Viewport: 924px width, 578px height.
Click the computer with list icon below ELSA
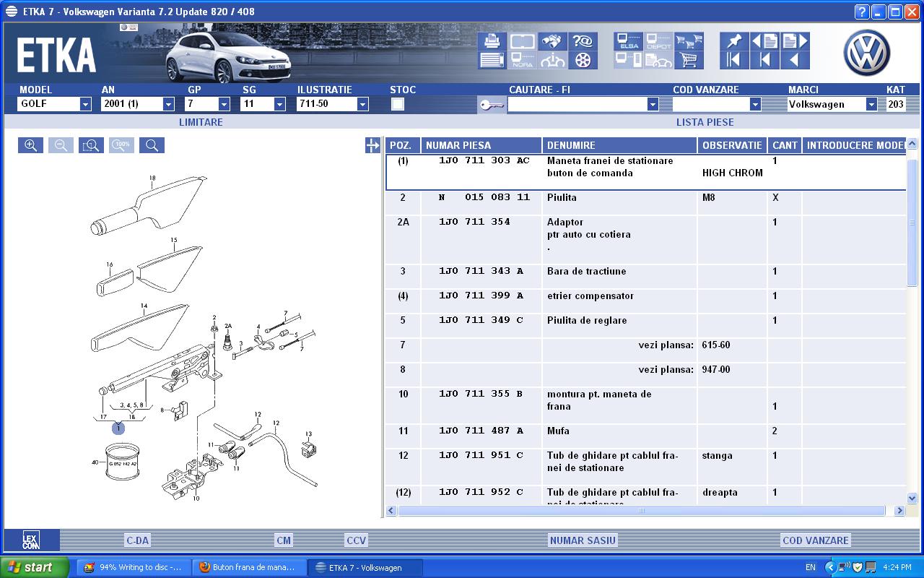(629, 60)
